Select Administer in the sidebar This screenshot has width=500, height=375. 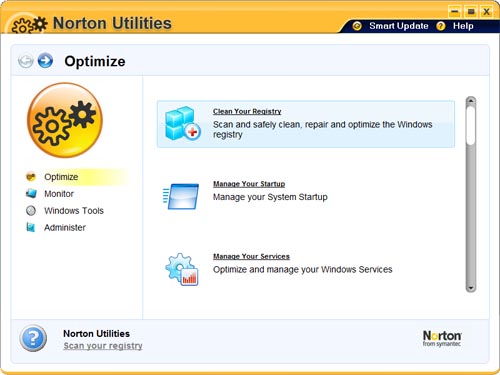point(65,228)
